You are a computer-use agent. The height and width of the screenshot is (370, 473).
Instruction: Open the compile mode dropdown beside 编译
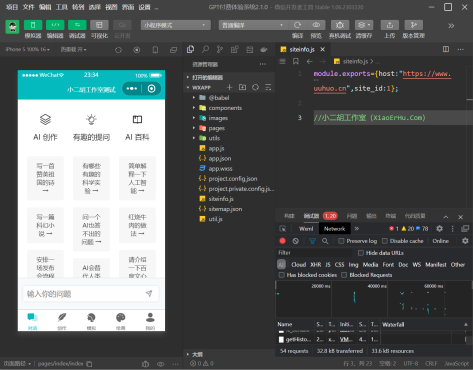click(253, 25)
